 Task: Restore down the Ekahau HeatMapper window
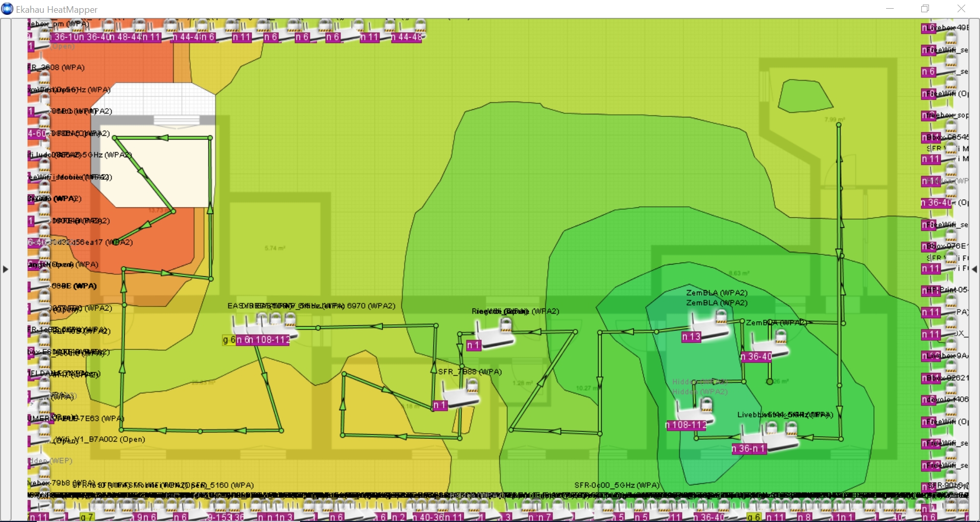(925, 9)
